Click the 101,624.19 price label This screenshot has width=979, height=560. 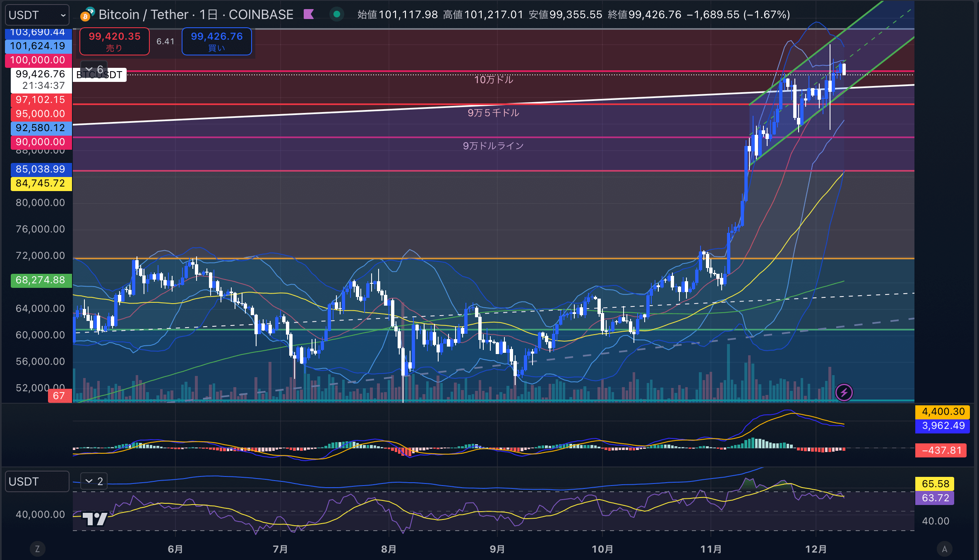(x=38, y=46)
